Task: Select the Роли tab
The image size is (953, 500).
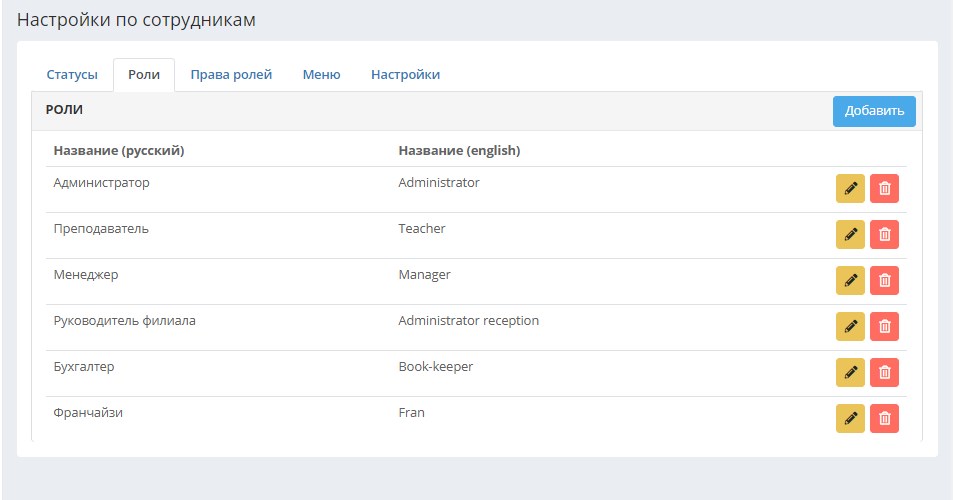Action: coord(144,75)
